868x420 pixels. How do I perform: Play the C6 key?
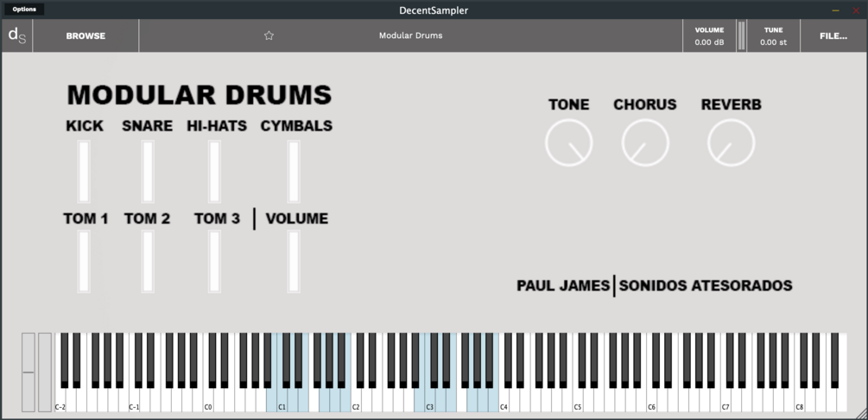(x=651, y=401)
